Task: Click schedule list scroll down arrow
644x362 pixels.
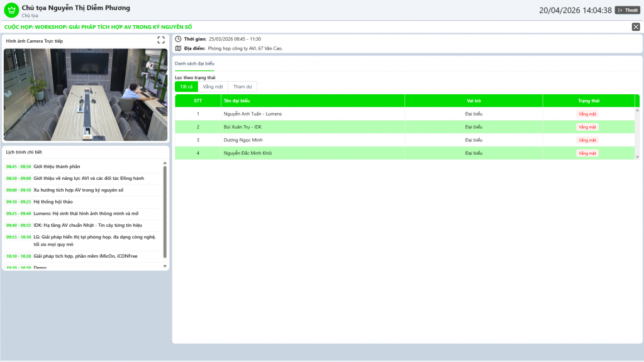Action: pos(165,266)
